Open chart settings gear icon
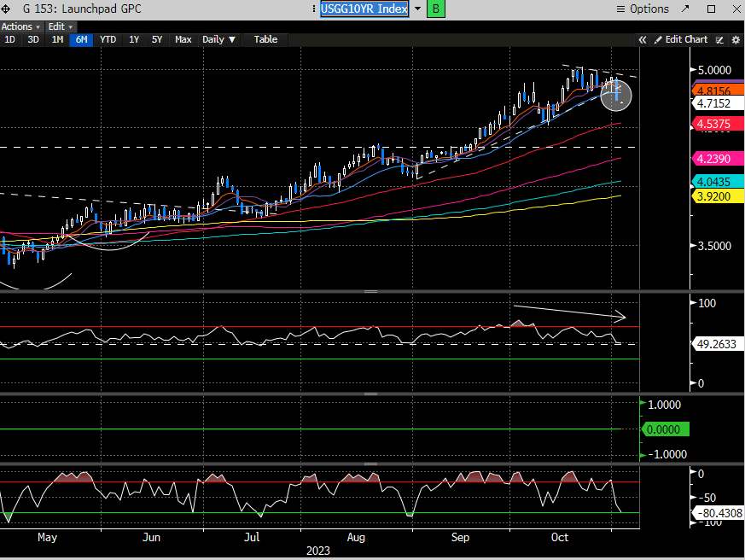This screenshot has height=560, width=745. coord(734,39)
